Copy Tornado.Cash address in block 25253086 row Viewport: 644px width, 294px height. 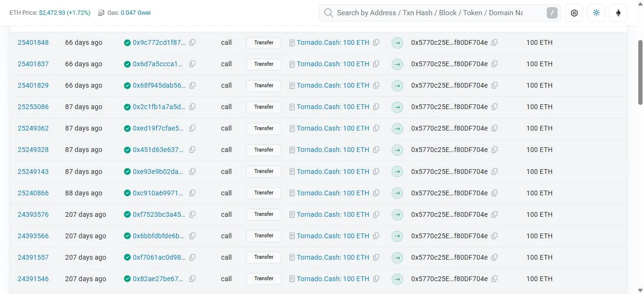tap(376, 107)
